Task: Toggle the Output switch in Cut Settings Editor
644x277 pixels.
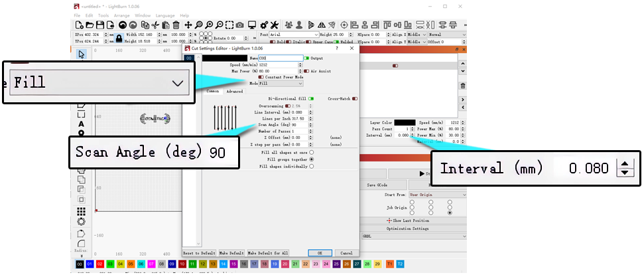Action: coord(306,58)
